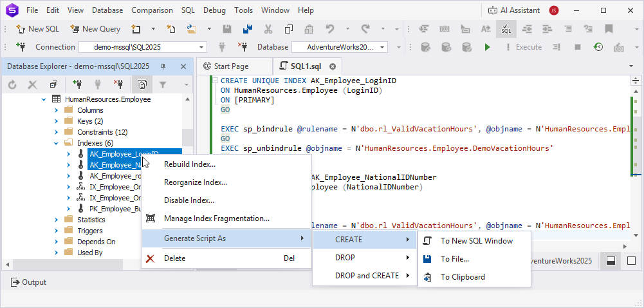Image resolution: width=644 pixels, height=308 pixels.
Task: Click the Delete X icon in Database Explorer toolbar
Action: pos(32,84)
